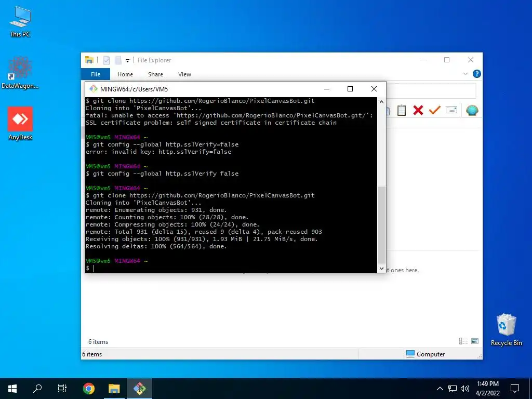
Task: Launch Google Chrome from taskbar
Action: pos(88,389)
